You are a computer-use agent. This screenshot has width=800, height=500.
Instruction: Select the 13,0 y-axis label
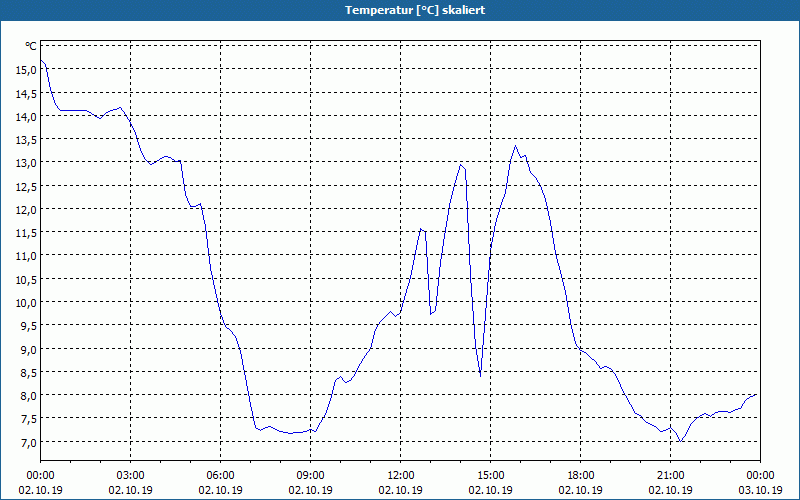point(26,163)
